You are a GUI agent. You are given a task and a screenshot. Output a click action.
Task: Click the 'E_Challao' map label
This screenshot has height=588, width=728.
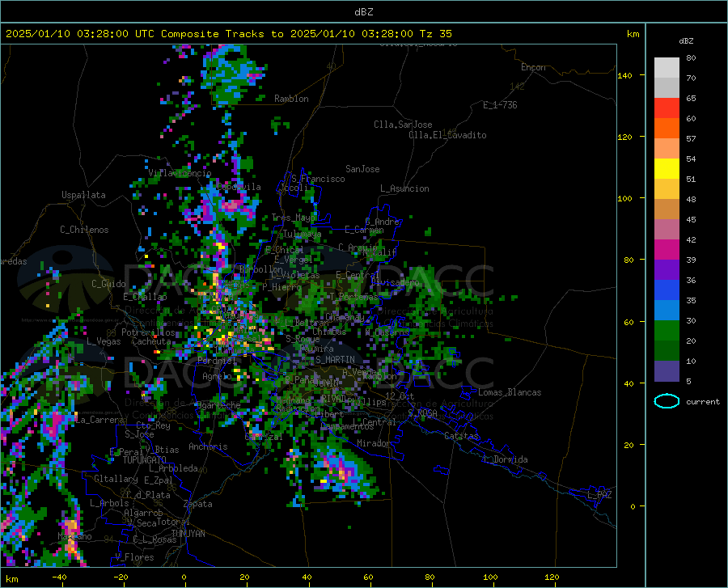point(146,297)
